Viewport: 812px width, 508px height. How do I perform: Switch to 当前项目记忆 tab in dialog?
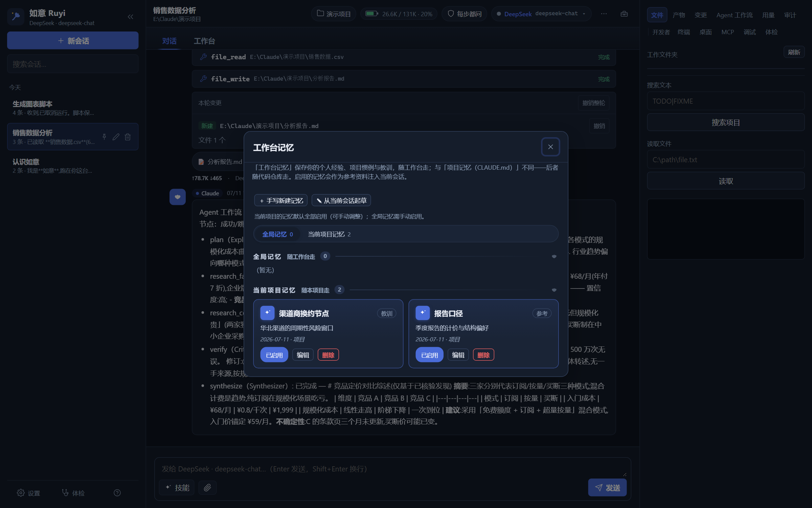pyautogui.click(x=329, y=234)
